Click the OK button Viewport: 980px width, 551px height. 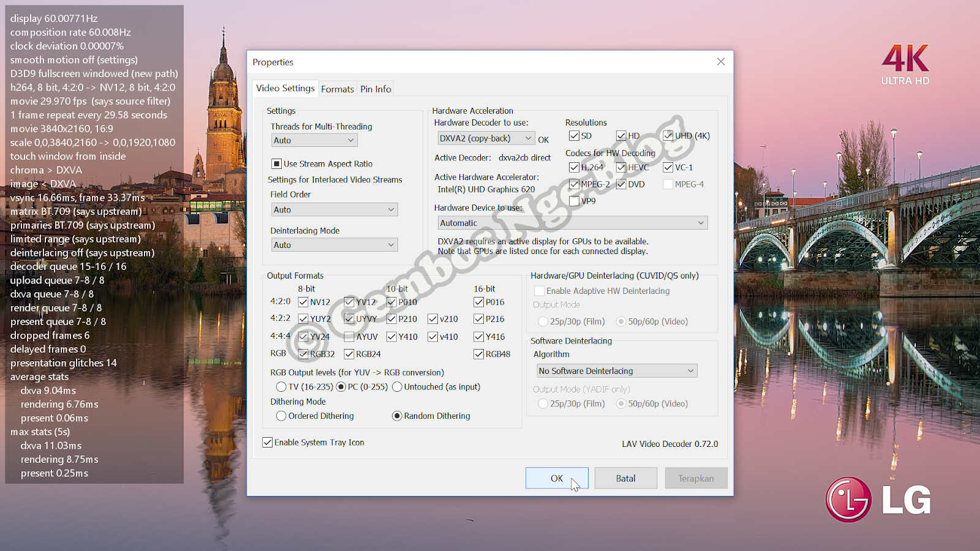pos(556,478)
